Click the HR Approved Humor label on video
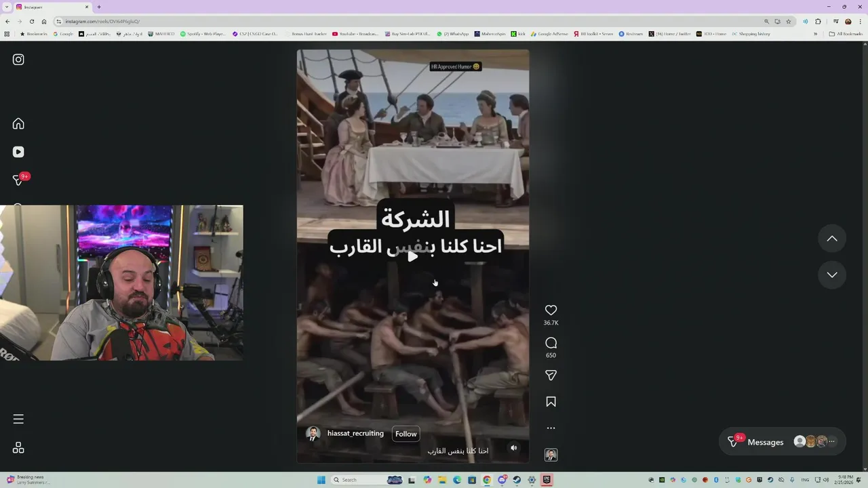Viewport: 868px width, 488px height. [455, 66]
